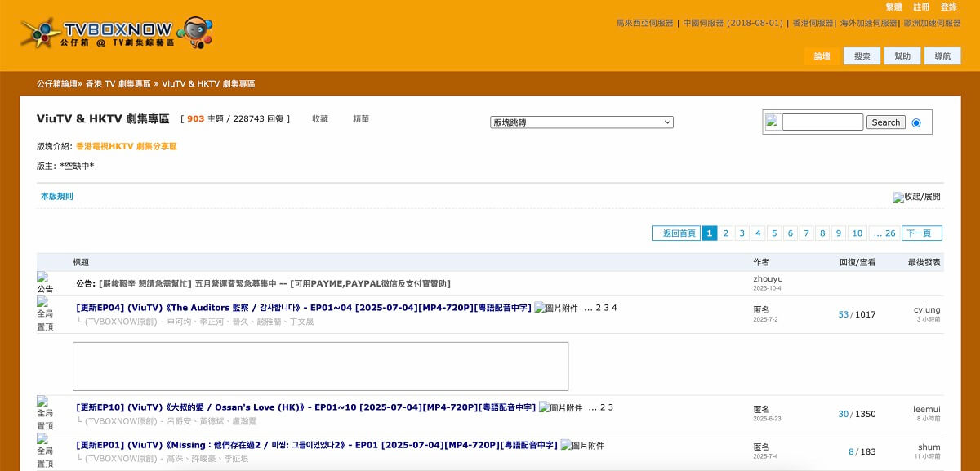Click reply count 53 on The Auditors
This screenshot has height=471, width=980.
(x=844, y=314)
